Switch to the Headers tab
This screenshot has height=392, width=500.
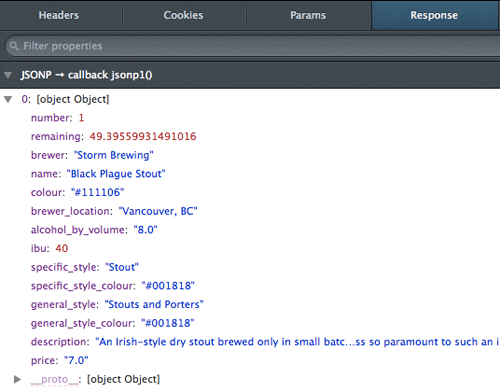59,15
